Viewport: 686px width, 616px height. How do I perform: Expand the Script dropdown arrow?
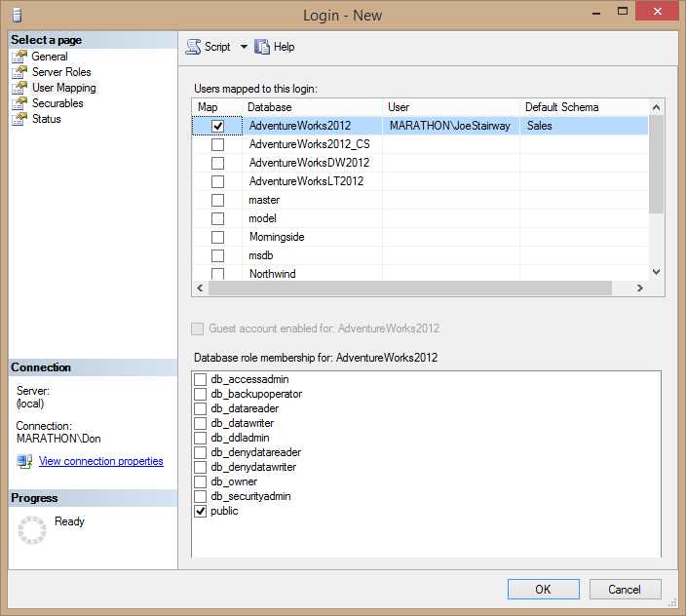[244, 47]
